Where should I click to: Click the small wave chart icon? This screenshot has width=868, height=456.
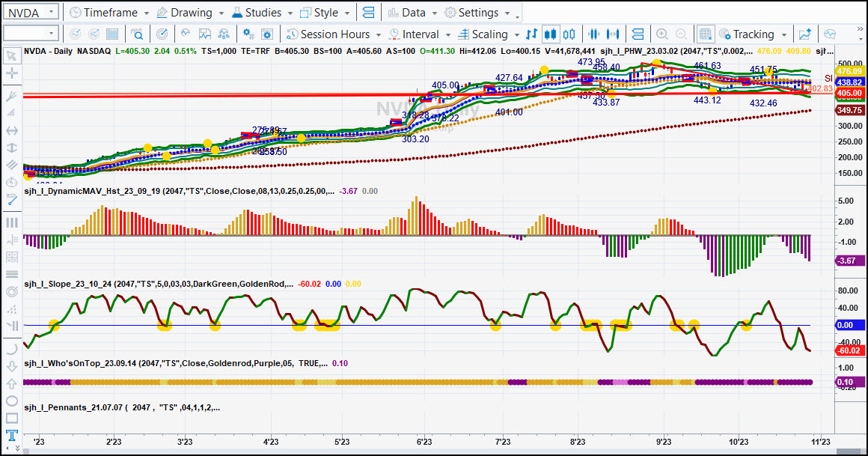click(x=186, y=34)
